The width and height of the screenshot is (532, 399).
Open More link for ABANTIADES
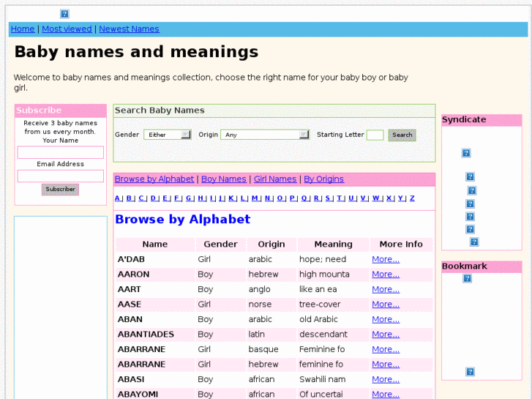pyautogui.click(x=386, y=334)
